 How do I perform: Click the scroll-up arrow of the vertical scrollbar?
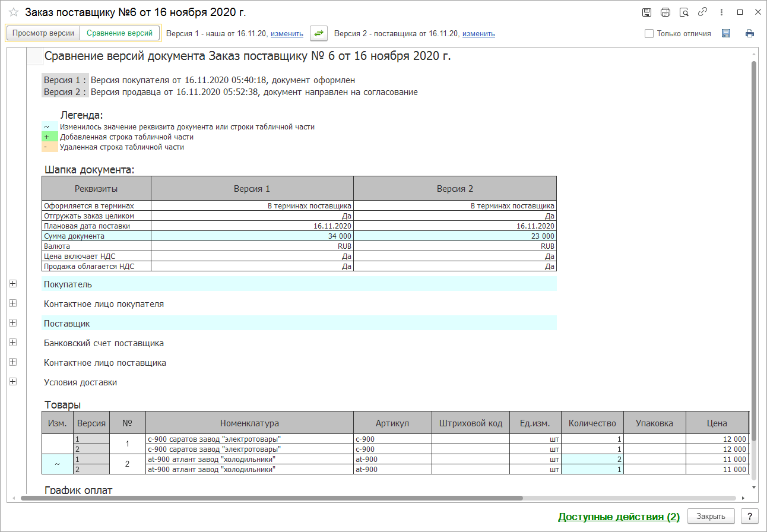754,54
